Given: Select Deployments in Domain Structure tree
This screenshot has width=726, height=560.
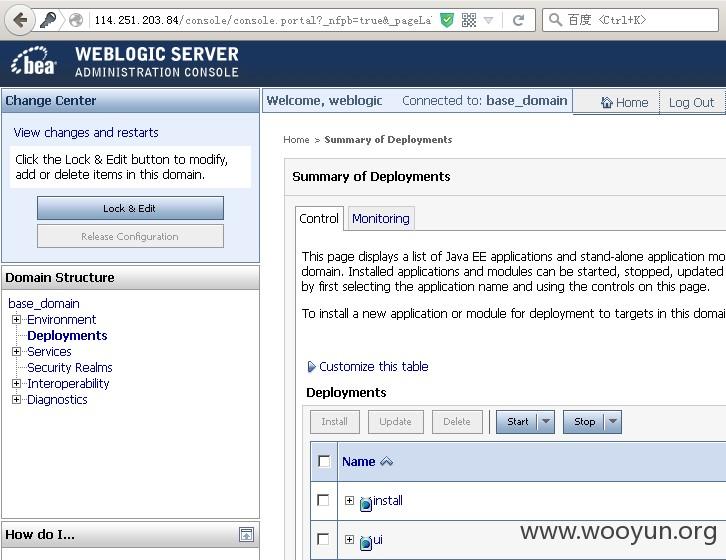Looking at the screenshot, I should pos(67,335).
